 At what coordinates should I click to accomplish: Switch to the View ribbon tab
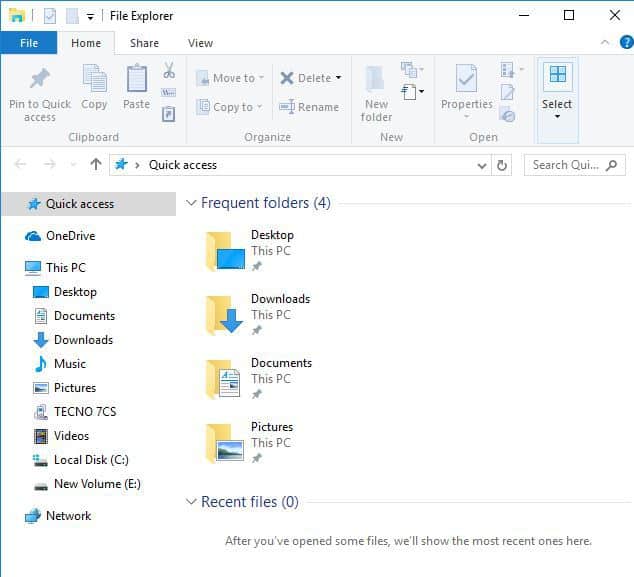200,43
